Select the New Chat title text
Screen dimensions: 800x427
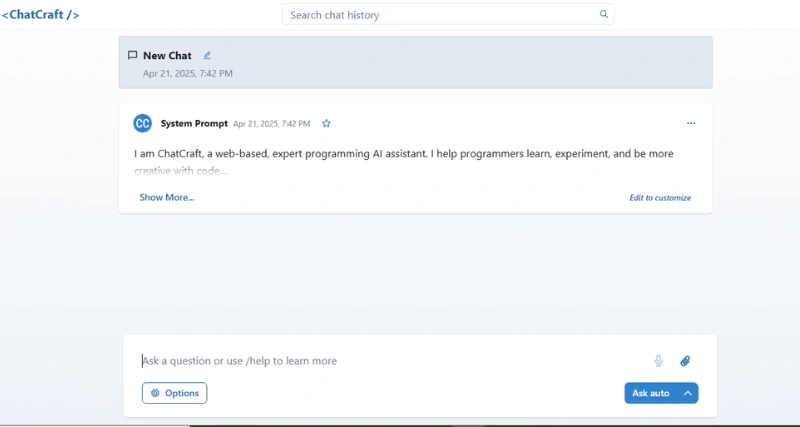click(x=167, y=56)
